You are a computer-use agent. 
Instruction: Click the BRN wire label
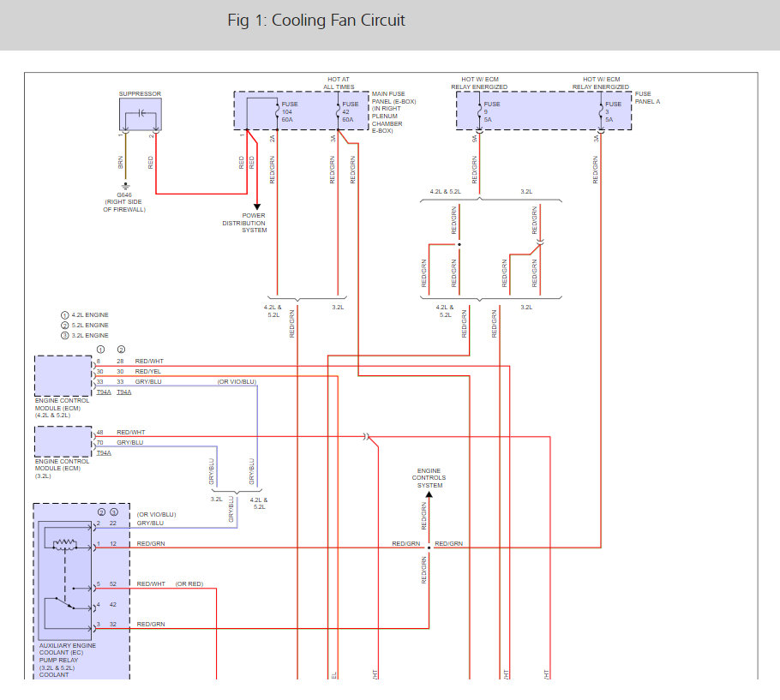click(x=120, y=162)
